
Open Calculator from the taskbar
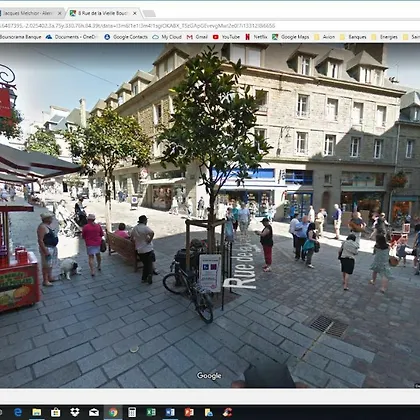pyautogui.click(x=132, y=412)
